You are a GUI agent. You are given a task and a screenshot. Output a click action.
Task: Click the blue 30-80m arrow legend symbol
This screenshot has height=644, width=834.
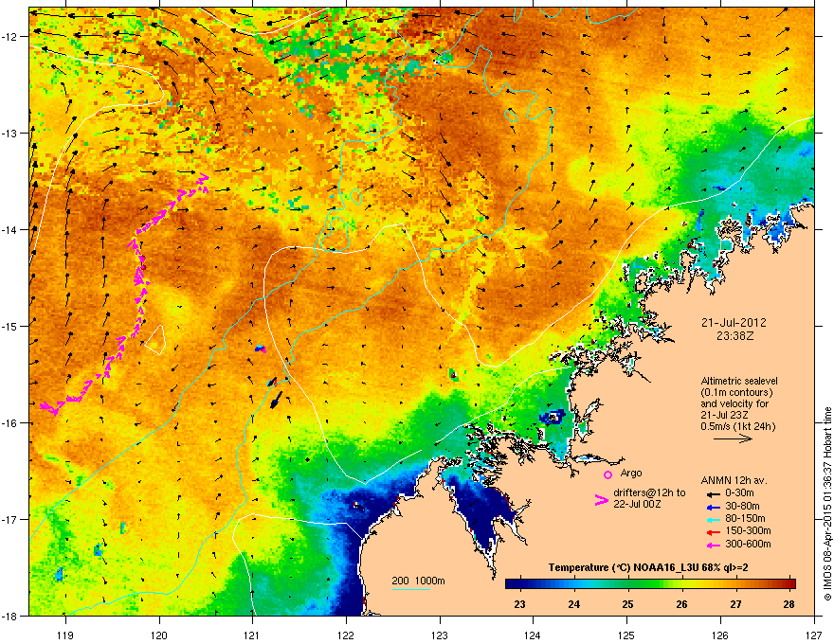pyautogui.click(x=712, y=506)
